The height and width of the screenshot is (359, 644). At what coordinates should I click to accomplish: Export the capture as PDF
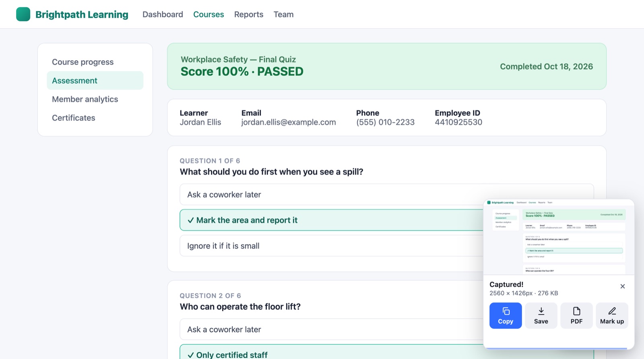576,315
